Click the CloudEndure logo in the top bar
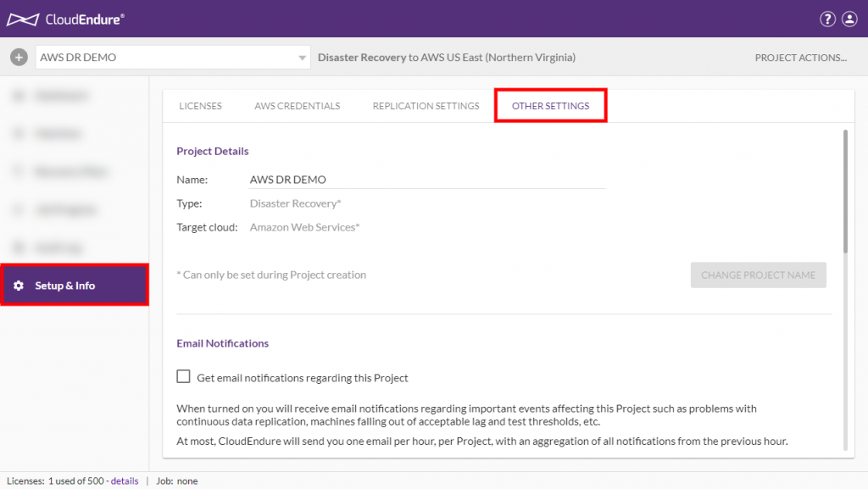Image resolution: width=868 pixels, height=489 pixels. [x=65, y=18]
